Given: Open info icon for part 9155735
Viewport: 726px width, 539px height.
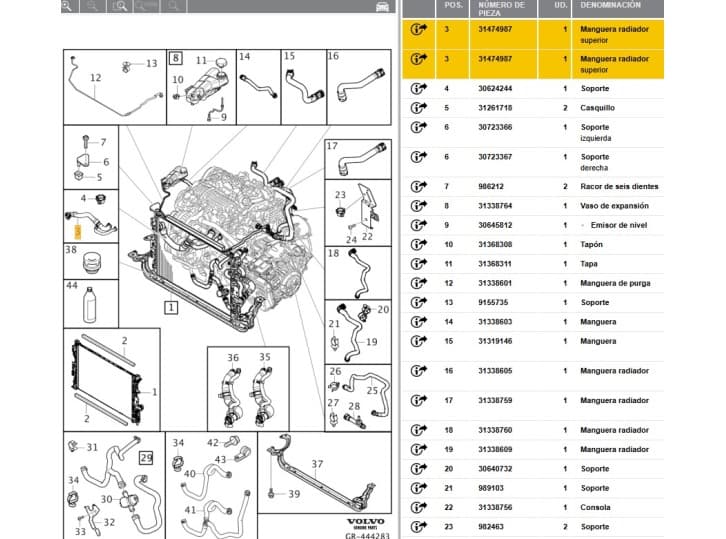Looking at the screenshot, I should click(x=419, y=302).
